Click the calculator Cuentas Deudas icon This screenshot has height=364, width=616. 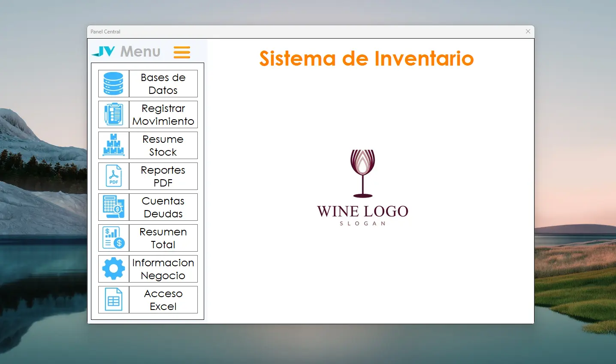(114, 207)
